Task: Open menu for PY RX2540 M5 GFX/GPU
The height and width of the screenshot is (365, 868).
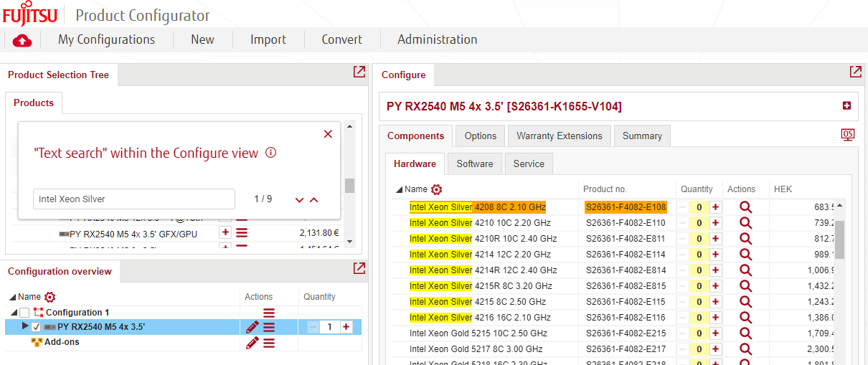Action: click(x=242, y=232)
